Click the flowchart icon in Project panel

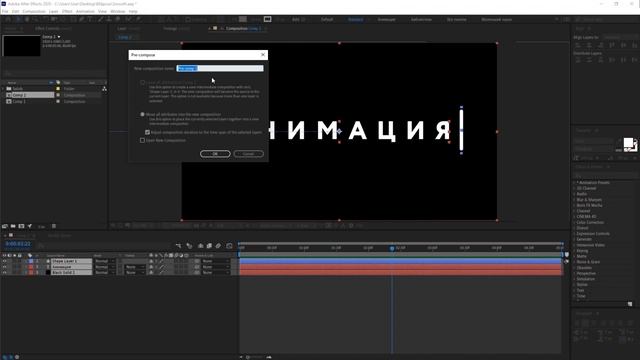pyautogui.click(x=104, y=89)
